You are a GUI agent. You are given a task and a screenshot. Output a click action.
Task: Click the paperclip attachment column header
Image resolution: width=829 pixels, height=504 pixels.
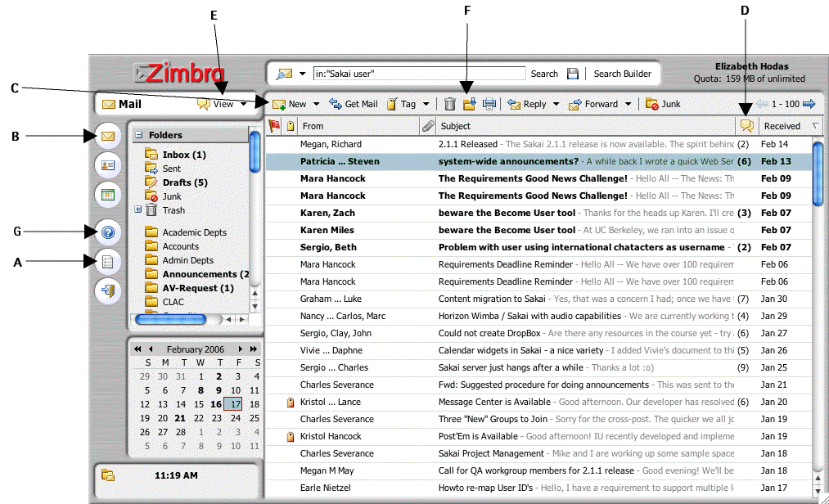[427, 126]
